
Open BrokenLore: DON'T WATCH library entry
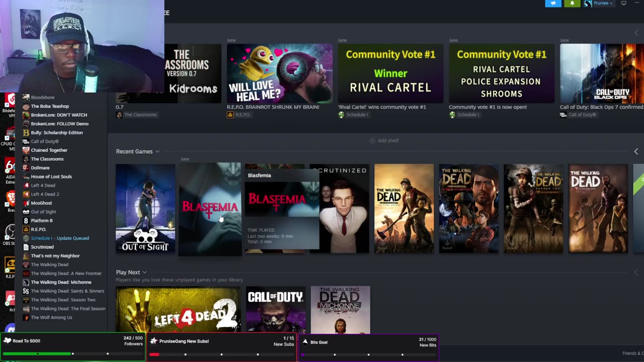click(59, 115)
